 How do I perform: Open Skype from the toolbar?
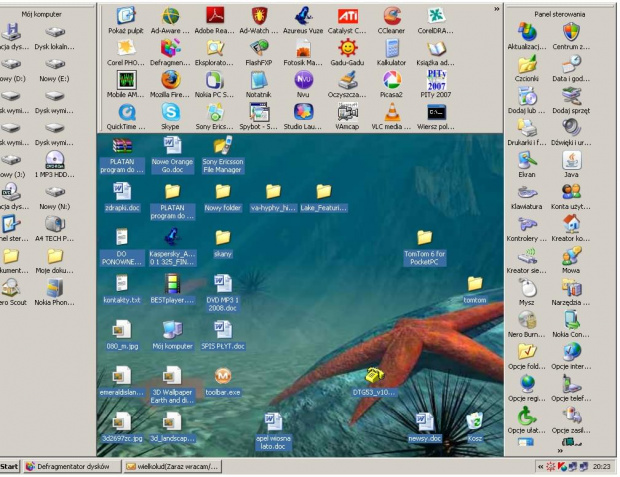[170, 117]
